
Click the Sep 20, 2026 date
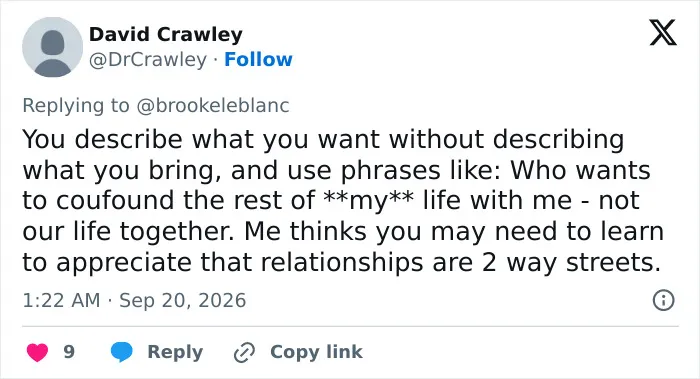click(183, 300)
